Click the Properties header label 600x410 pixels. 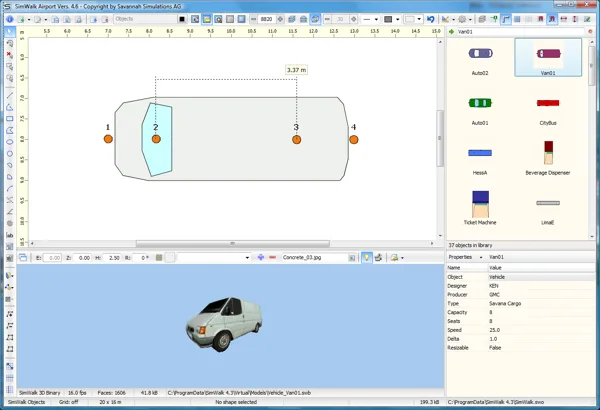(x=460, y=257)
